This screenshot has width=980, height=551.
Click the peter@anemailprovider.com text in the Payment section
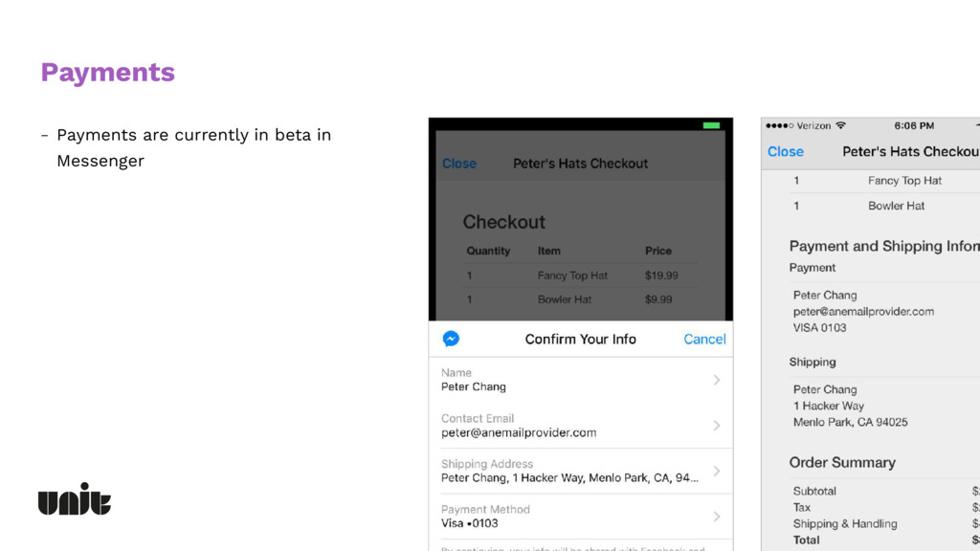864,312
